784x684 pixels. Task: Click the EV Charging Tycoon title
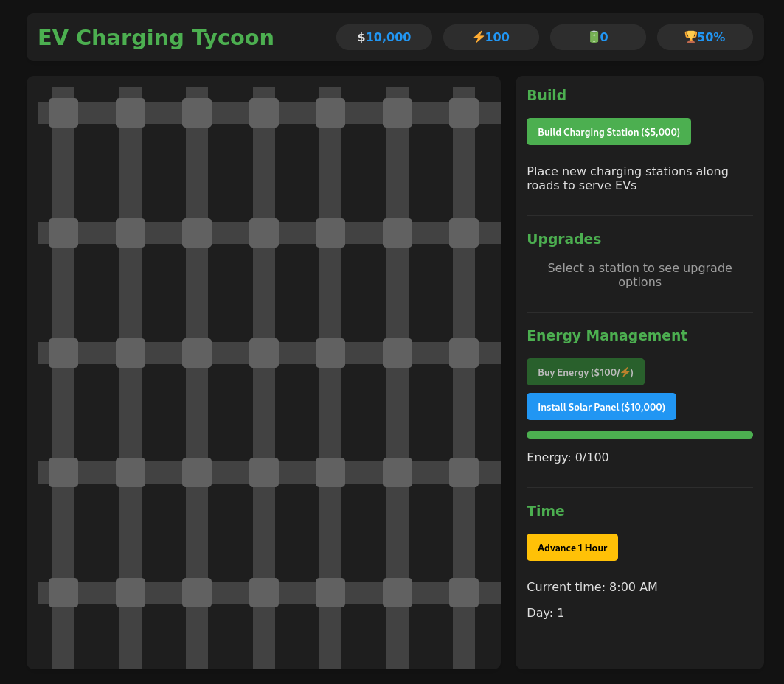156,38
